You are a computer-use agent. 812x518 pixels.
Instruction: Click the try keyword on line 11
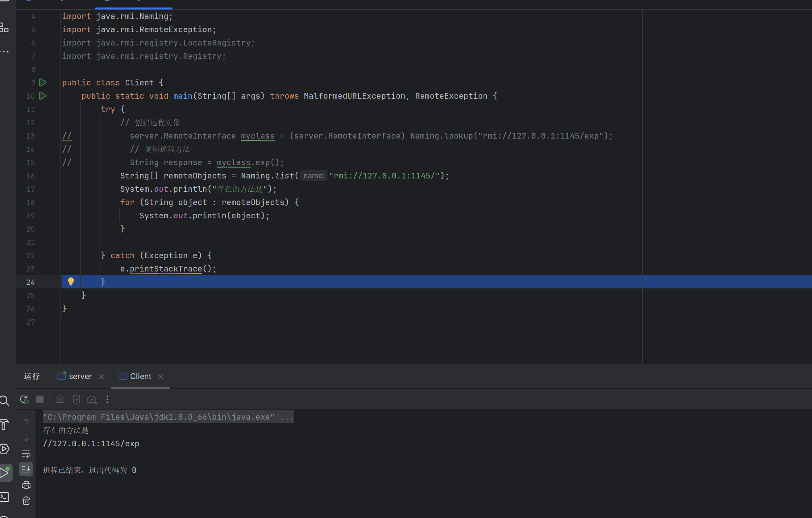(x=108, y=109)
